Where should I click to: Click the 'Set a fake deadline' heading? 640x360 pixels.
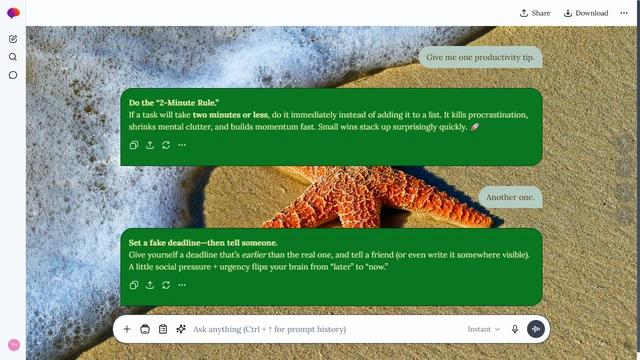click(203, 243)
